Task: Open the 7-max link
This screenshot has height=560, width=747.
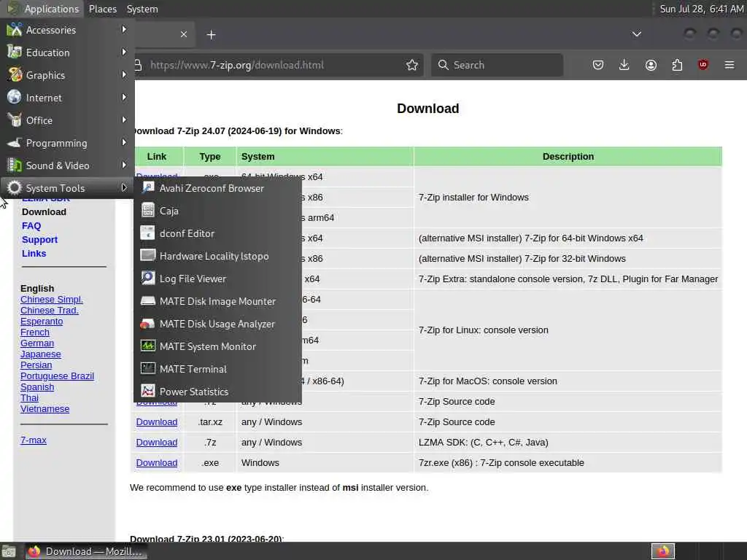Action: pyautogui.click(x=34, y=440)
